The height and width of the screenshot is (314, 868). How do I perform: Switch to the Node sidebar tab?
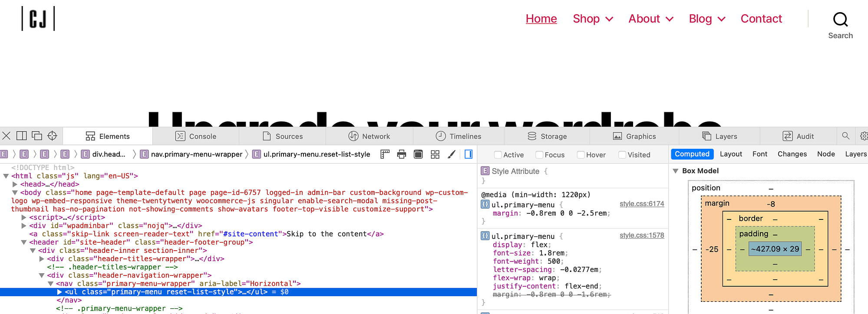(x=826, y=154)
